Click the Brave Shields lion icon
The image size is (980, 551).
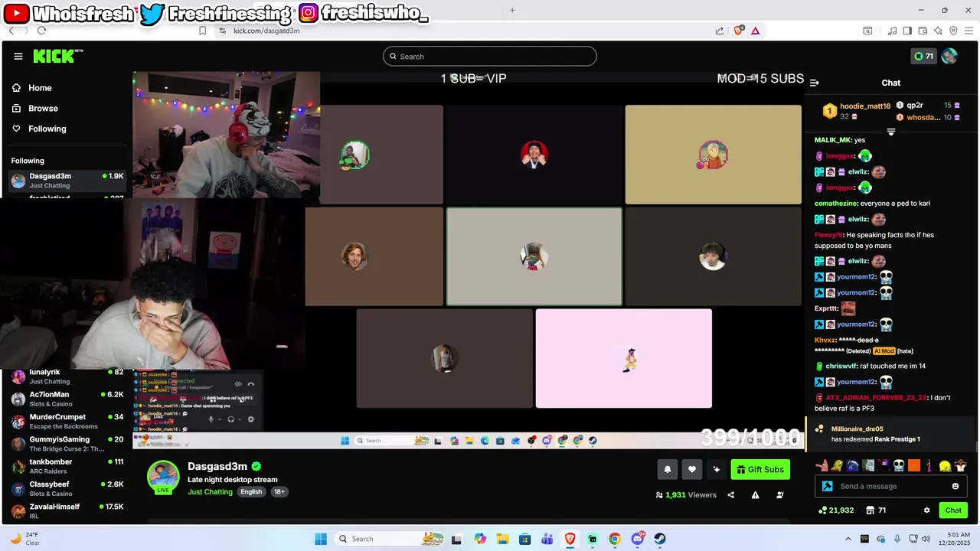coord(739,31)
